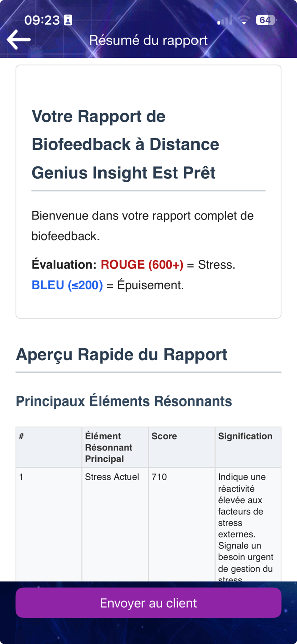Tap the contact card icon beside the clock
The height and width of the screenshot is (644, 297).
(x=68, y=20)
